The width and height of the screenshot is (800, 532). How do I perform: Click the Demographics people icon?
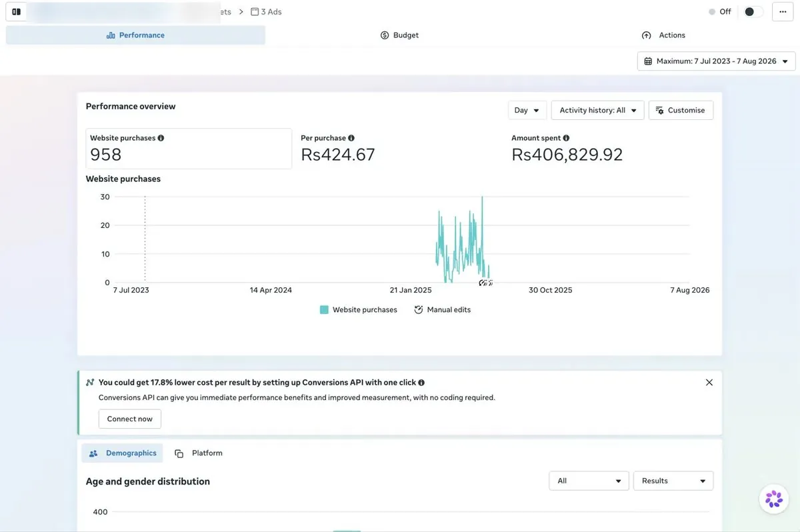[x=93, y=453]
